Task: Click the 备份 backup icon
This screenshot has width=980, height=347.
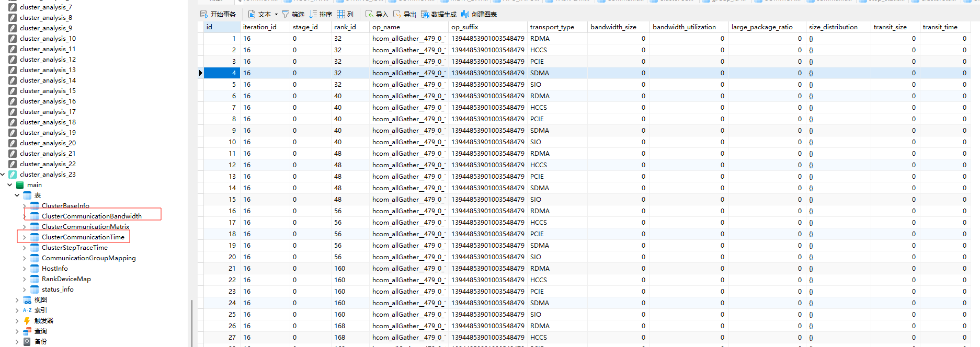Action: (x=27, y=342)
